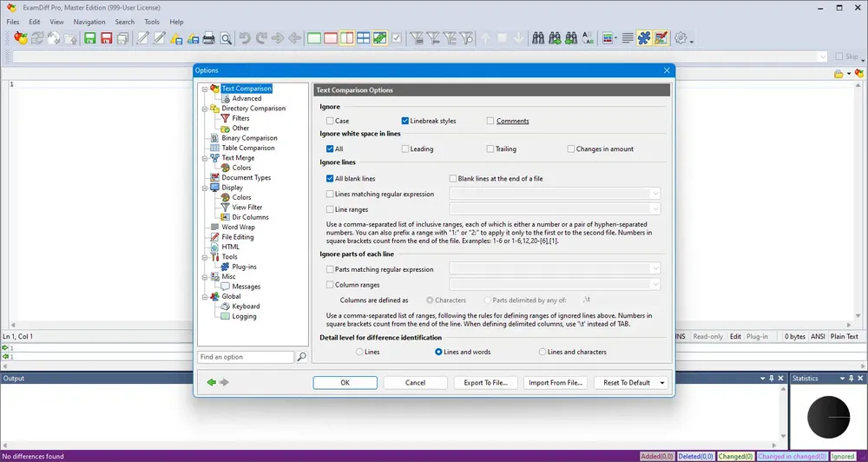Click the red save second file icon
The height and width of the screenshot is (462, 868).
coord(106,38)
